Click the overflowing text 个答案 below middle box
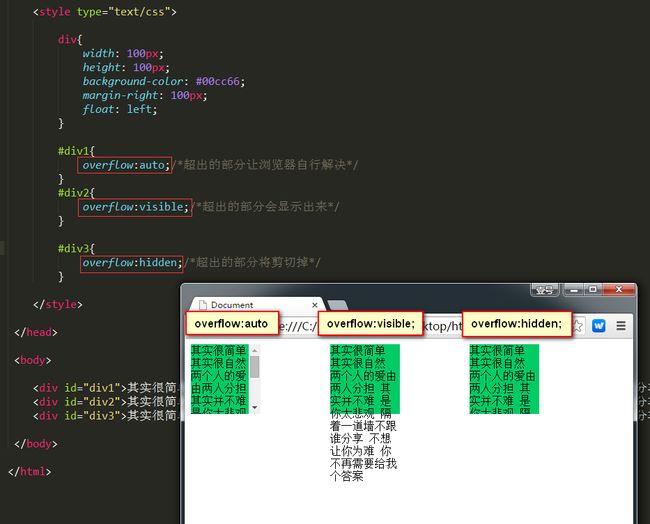The height and width of the screenshot is (524, 650). [x=347, y=475]
